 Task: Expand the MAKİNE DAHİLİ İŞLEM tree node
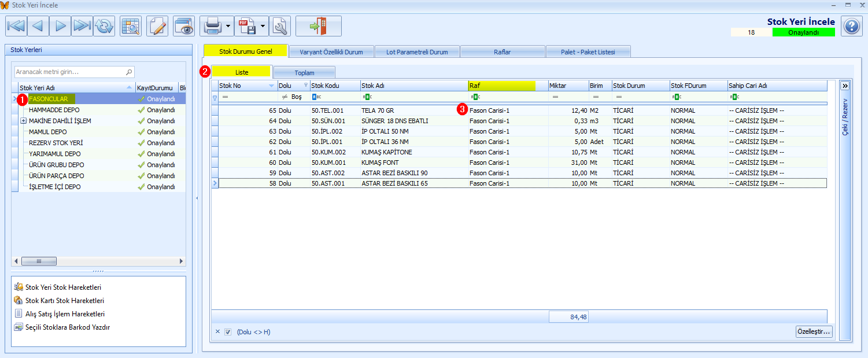24,121
